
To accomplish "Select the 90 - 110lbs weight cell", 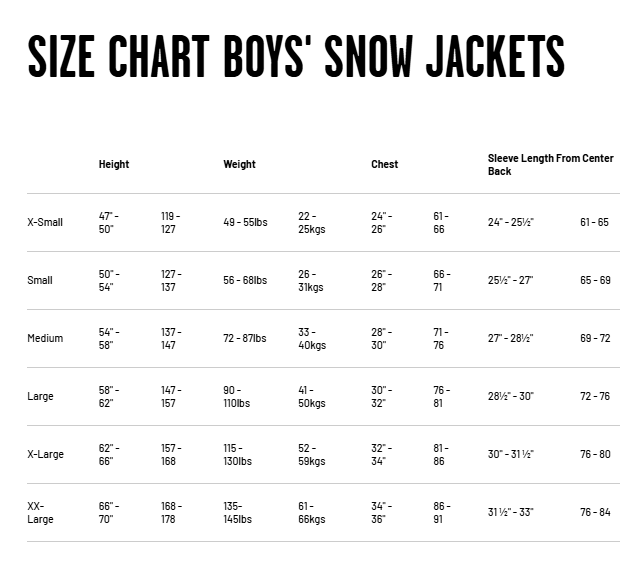I will [240, 396].
